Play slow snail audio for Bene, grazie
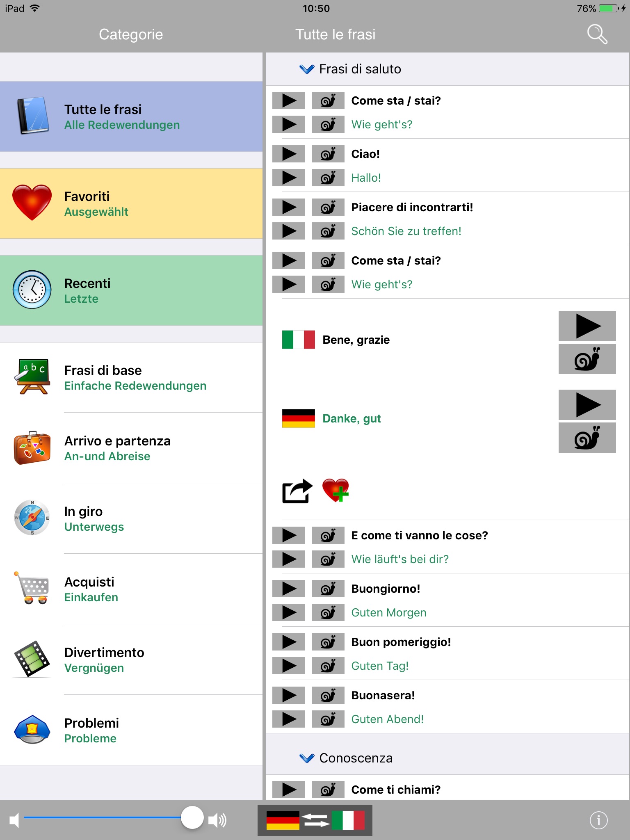This screenshot has width=630, height=840. pos(587,359)
